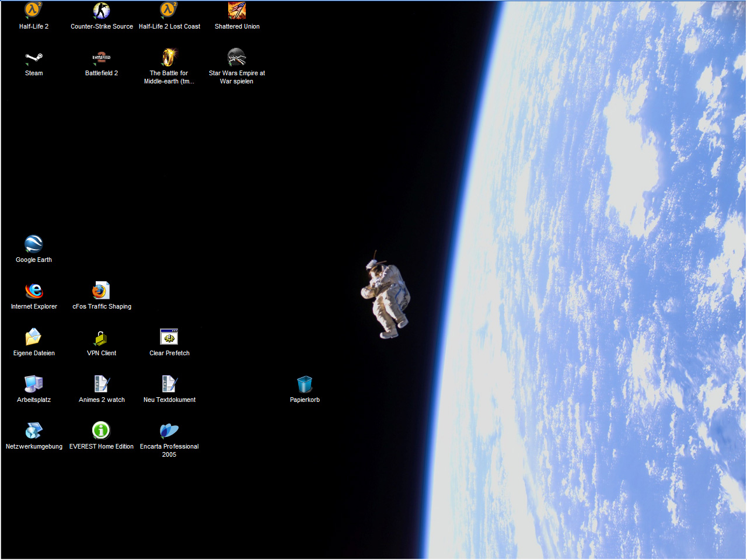Select the Google Earth icon

click(x=34, y=244)
